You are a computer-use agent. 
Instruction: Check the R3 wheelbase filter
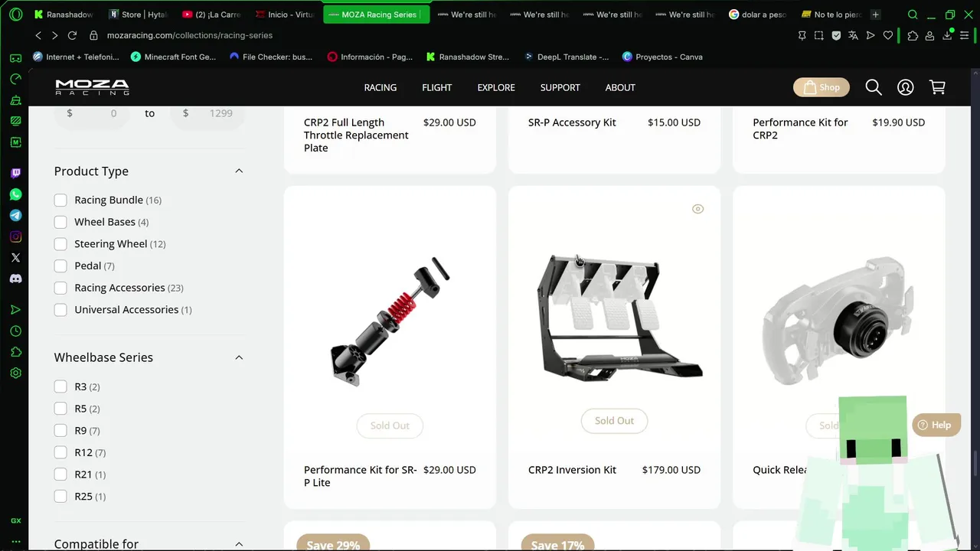[60, 386]
